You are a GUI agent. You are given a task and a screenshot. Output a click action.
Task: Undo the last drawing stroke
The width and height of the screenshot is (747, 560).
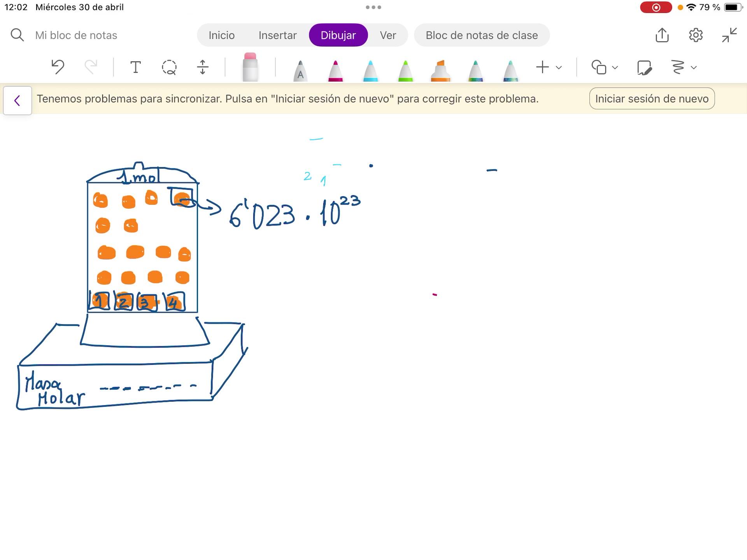[58, 67]
